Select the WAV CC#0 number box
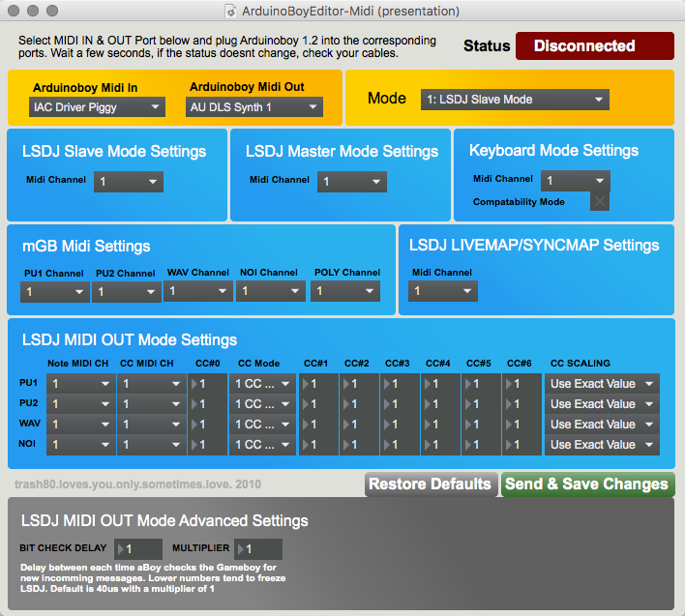685x616 pixels. tap(207, 425)
